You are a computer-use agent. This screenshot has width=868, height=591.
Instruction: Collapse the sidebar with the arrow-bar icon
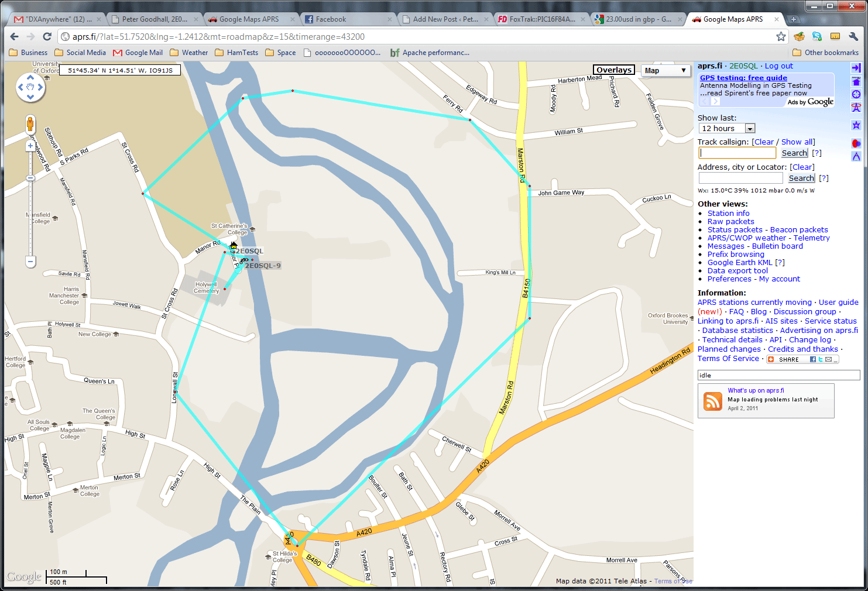(x=856, y=68)
